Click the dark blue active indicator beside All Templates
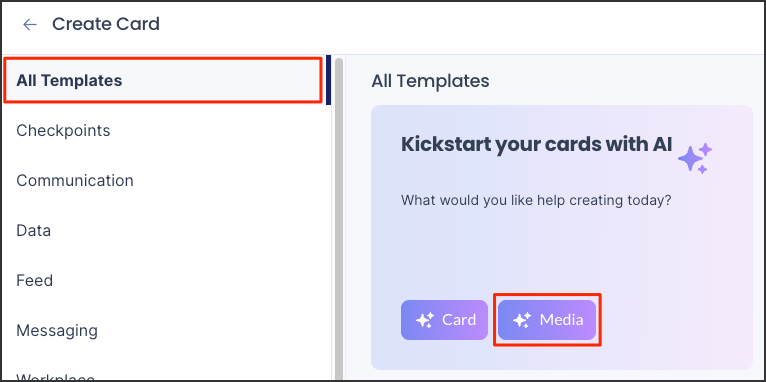This screenshot has width=766, height=382. [329, 80]
